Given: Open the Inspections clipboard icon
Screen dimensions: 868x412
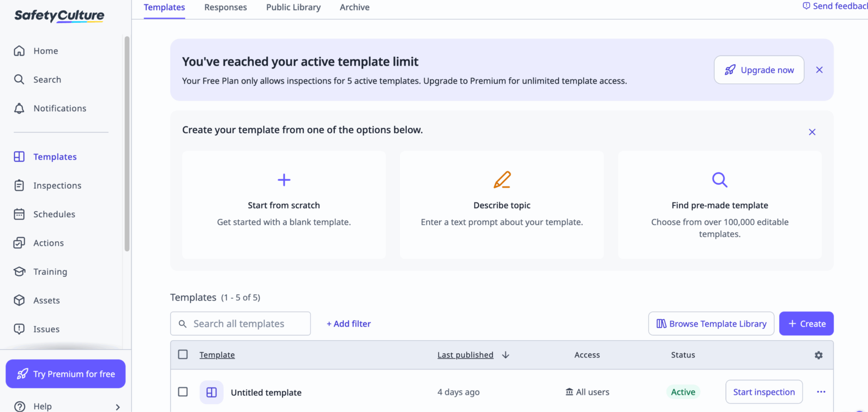Looking at the screenshot, I should pyautogui.click(x=19, y=185).
